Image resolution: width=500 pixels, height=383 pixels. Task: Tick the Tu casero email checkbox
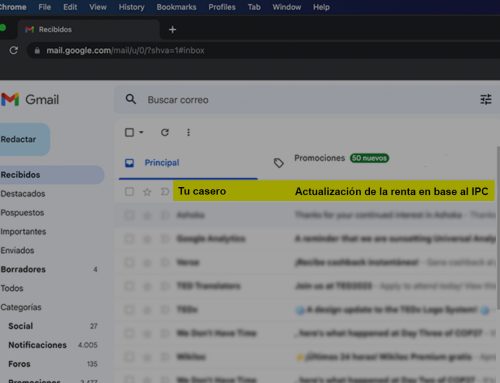(x=129, y=192)
